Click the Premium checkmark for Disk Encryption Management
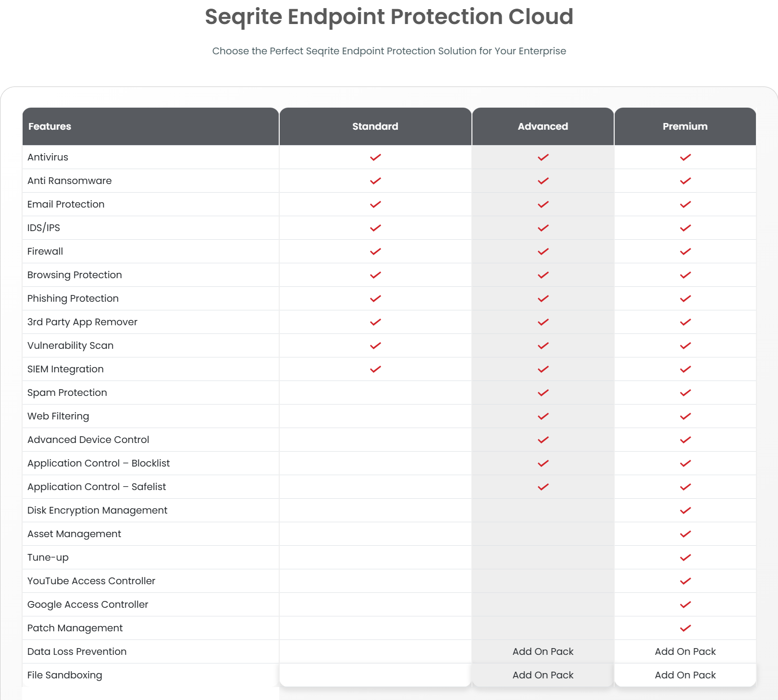The image size is (778, 700). [x=685, y=510]
